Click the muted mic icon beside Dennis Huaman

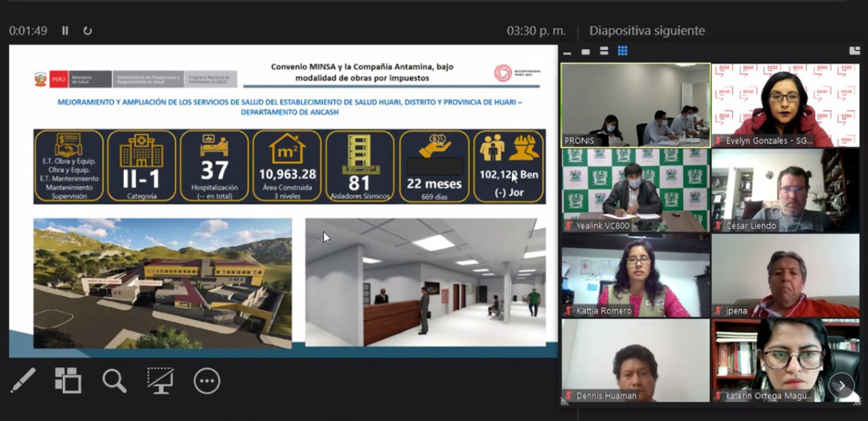tap(568, 396)
